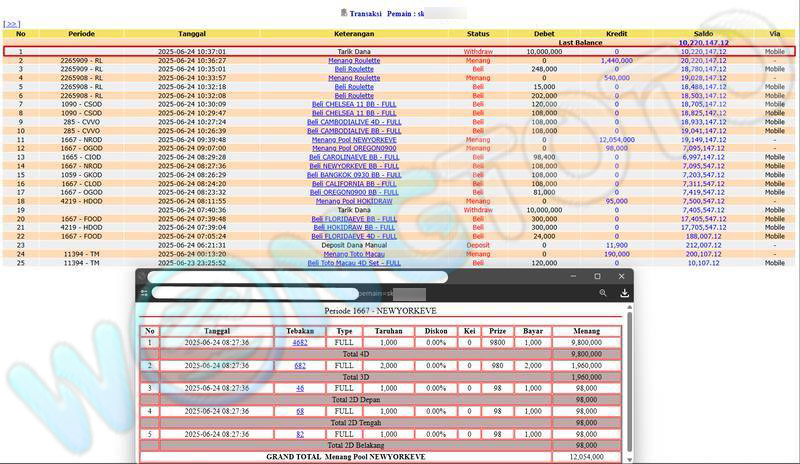Screen dimensions: 800x464
Task: Click tebakan number 4682 link
Action: coord(300,342)
